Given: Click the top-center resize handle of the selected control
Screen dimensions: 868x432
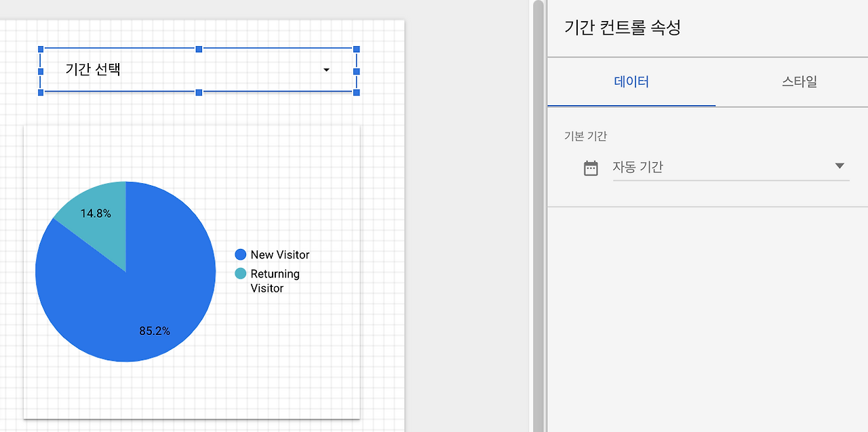Looking at the screenshot, I should (x=198, y=49).
